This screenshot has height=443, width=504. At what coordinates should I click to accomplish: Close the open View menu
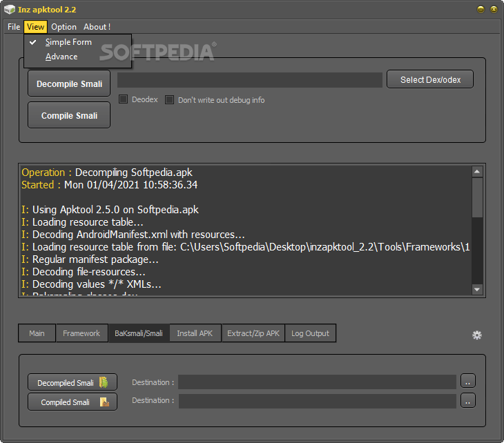[35, 27]
